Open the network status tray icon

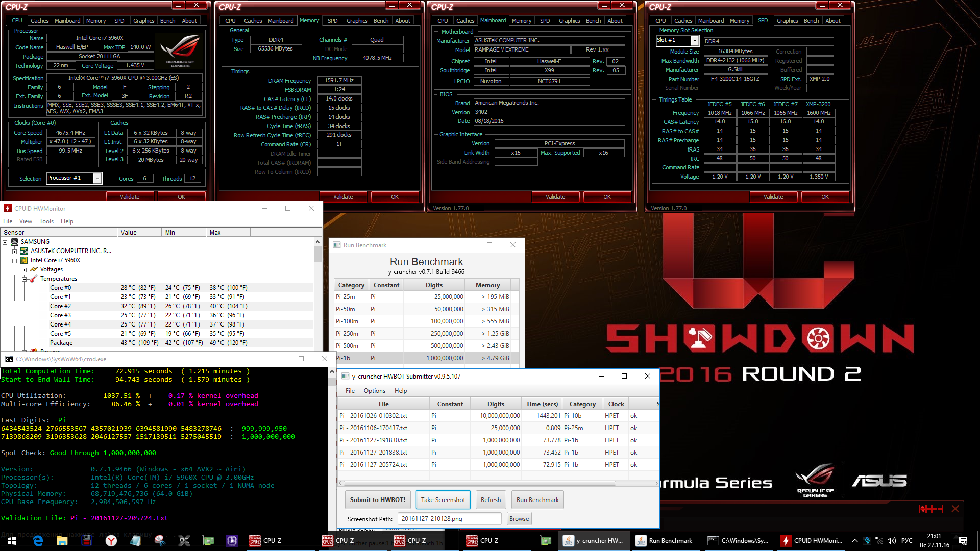[879, 541]
